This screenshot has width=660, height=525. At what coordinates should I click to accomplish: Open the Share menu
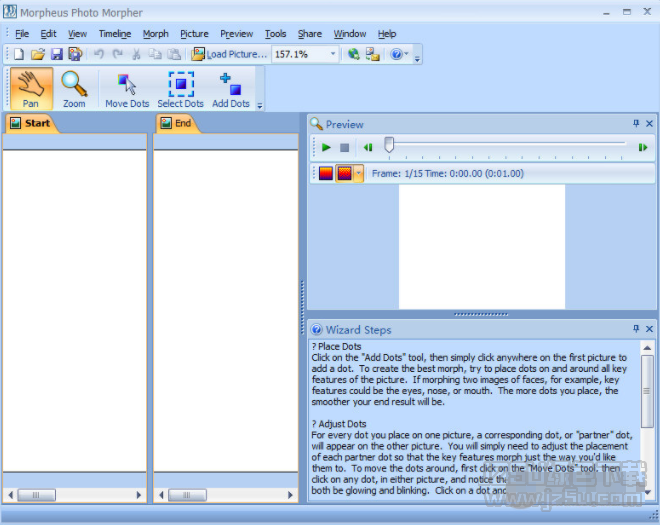pyautogui.click(x=310, y=34)
